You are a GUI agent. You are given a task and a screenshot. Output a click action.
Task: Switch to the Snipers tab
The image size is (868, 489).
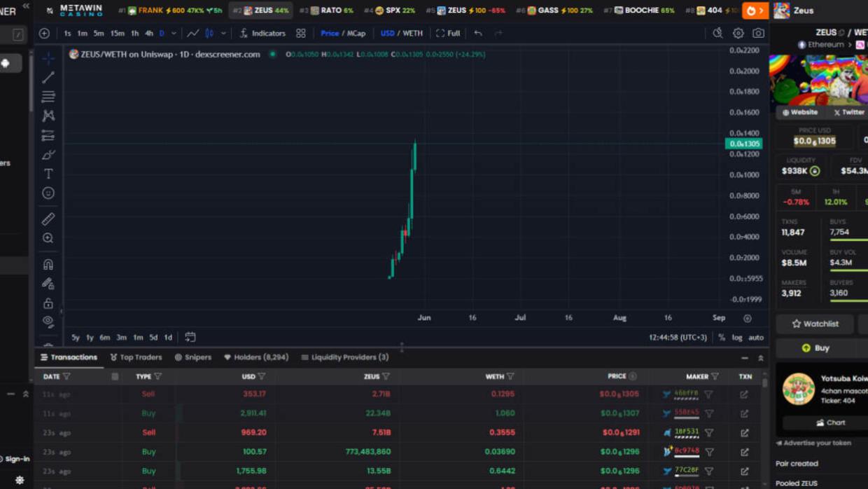click(x=192, y=357)
